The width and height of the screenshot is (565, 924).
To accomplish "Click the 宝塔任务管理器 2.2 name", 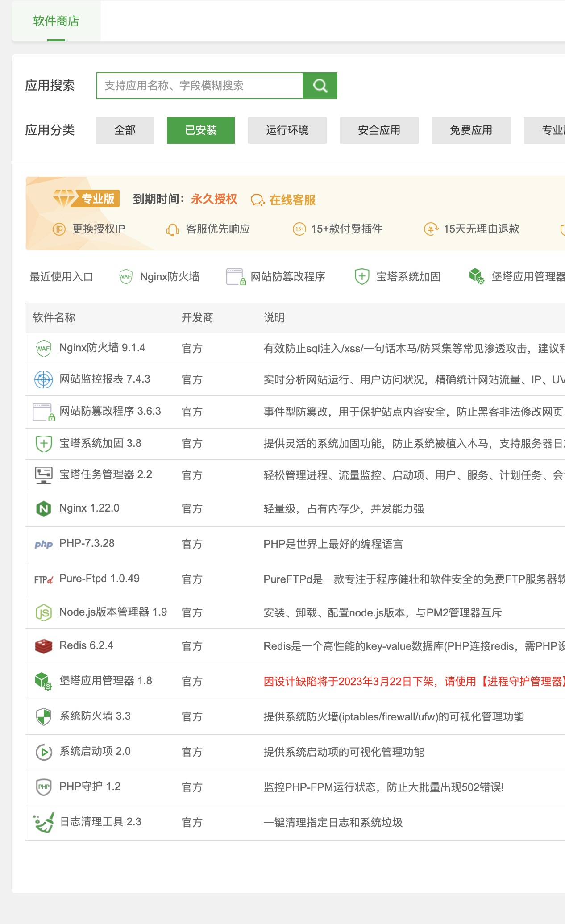I will click(x=106, y=474).
